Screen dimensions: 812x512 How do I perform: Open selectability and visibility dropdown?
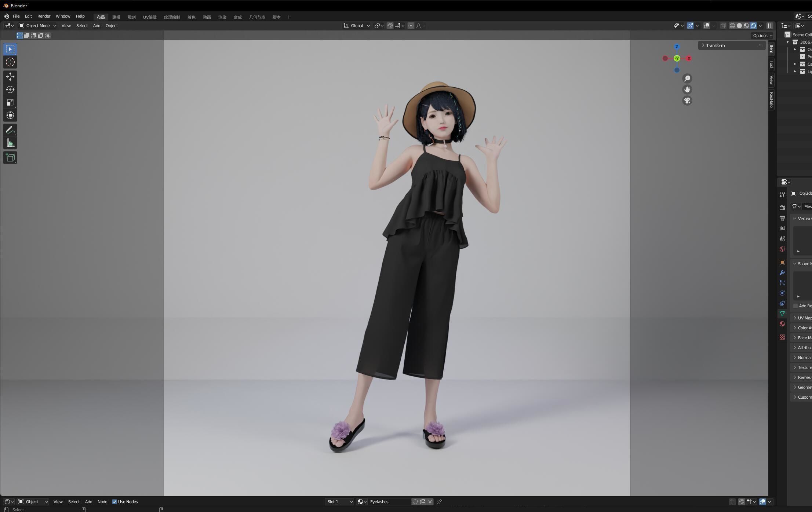pyautogui.click(x=679, y=26)
